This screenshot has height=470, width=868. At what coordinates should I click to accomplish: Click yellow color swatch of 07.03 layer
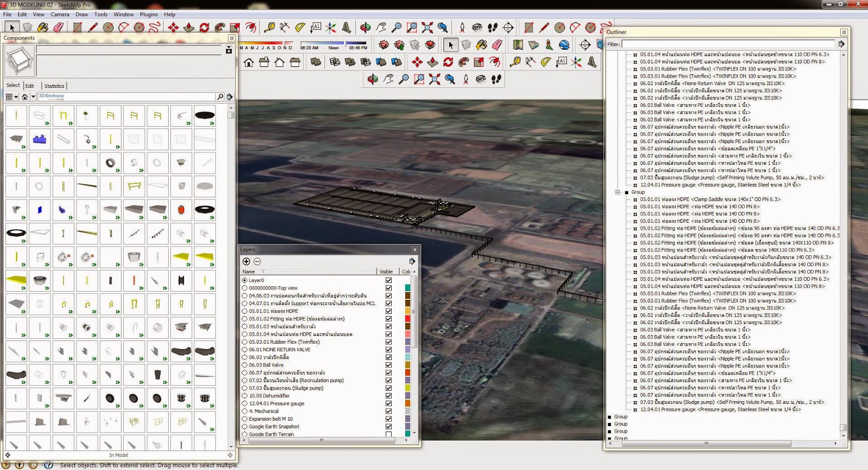pyautogui.click(x=407, y=388)
